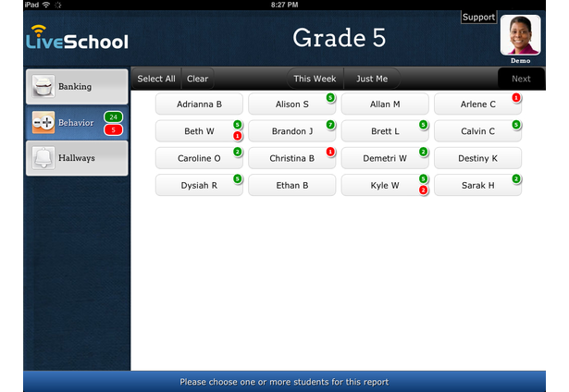Click Calvin C green points badge
This screenshot has width=569, height=392.
[x=516, y=125]
